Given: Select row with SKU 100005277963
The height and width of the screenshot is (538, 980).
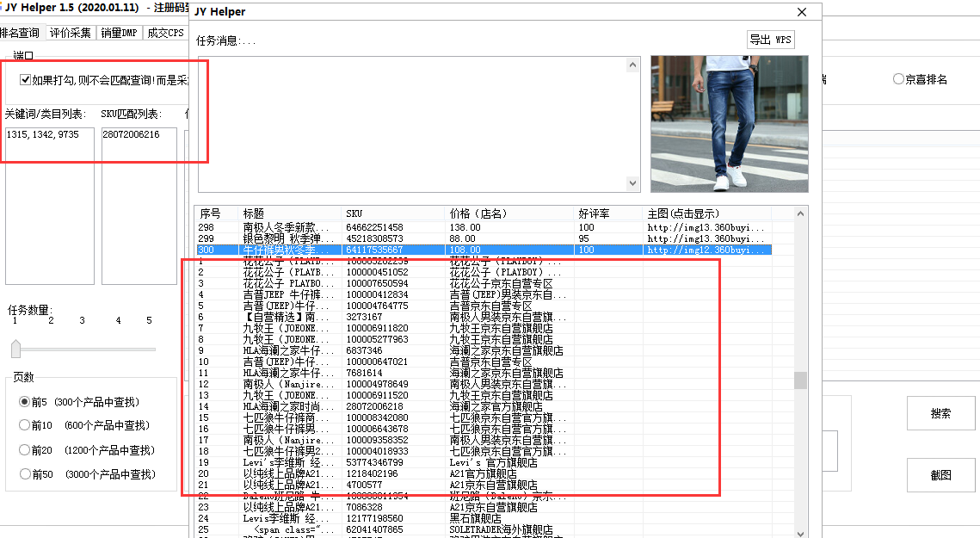Looking at the screenshot, I should (484, 339).
